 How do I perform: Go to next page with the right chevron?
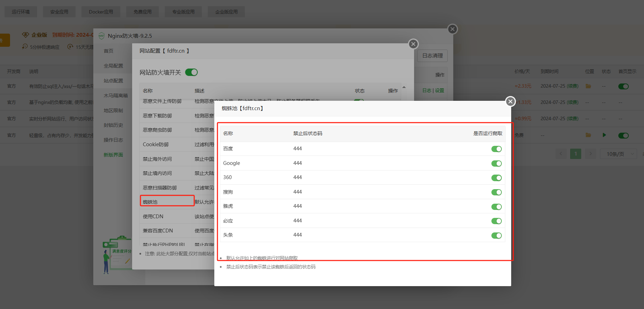tap(591, 154)
